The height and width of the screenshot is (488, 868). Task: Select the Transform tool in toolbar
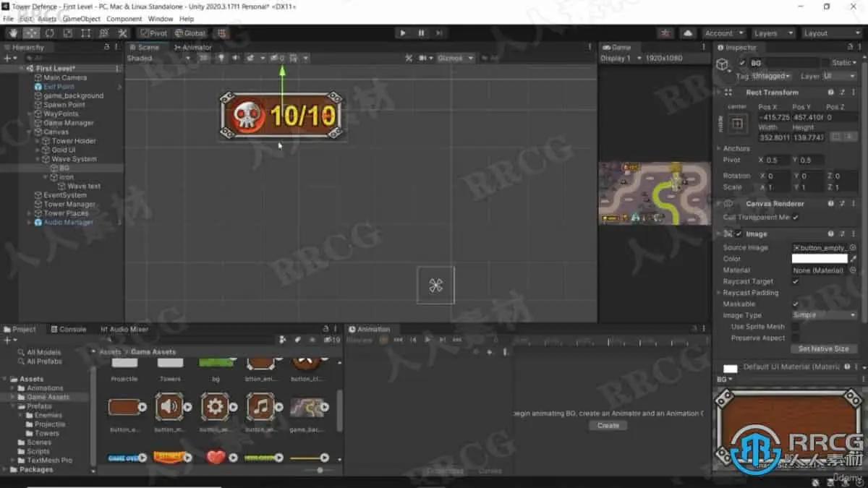coord(104,33)
